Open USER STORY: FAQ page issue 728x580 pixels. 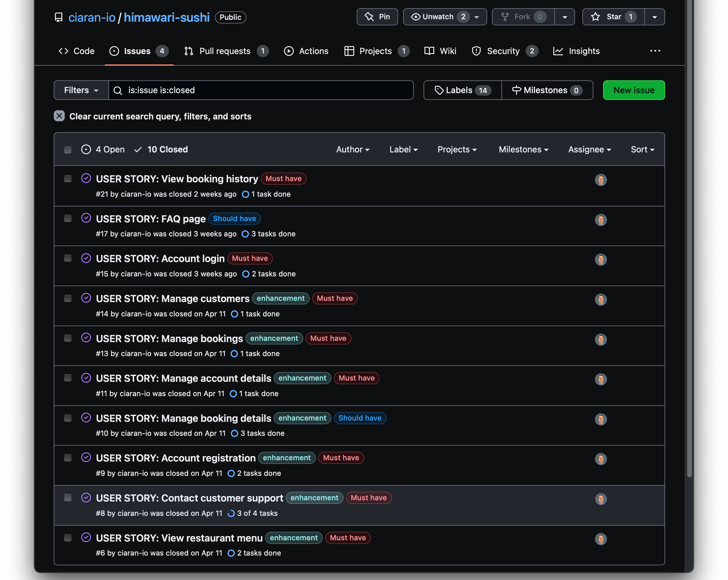151,219
